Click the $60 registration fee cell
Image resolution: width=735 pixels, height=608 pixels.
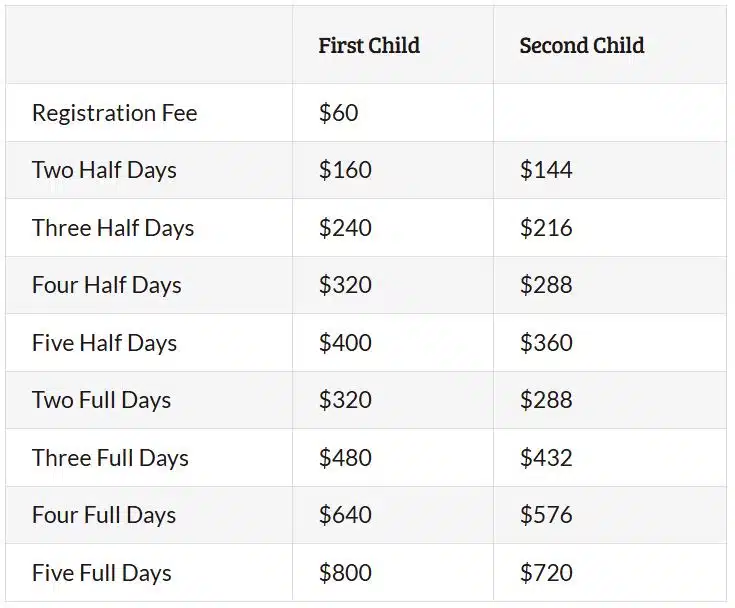pyautogui.click(x=338, y=113)
